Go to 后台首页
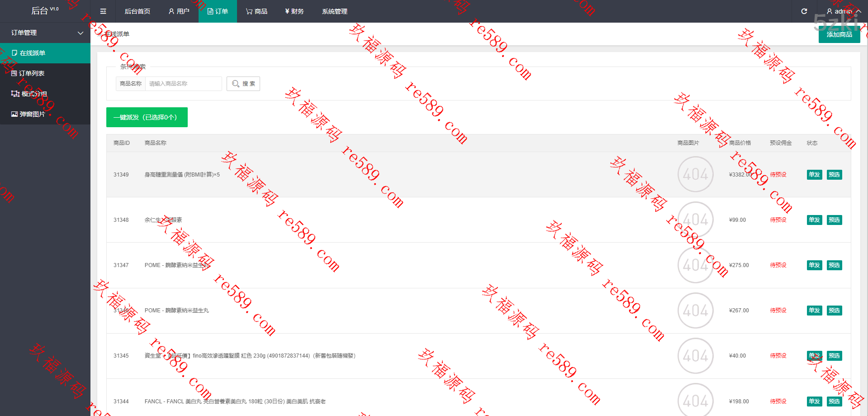Viewport: 868px width, 416px height. (137, 11)
